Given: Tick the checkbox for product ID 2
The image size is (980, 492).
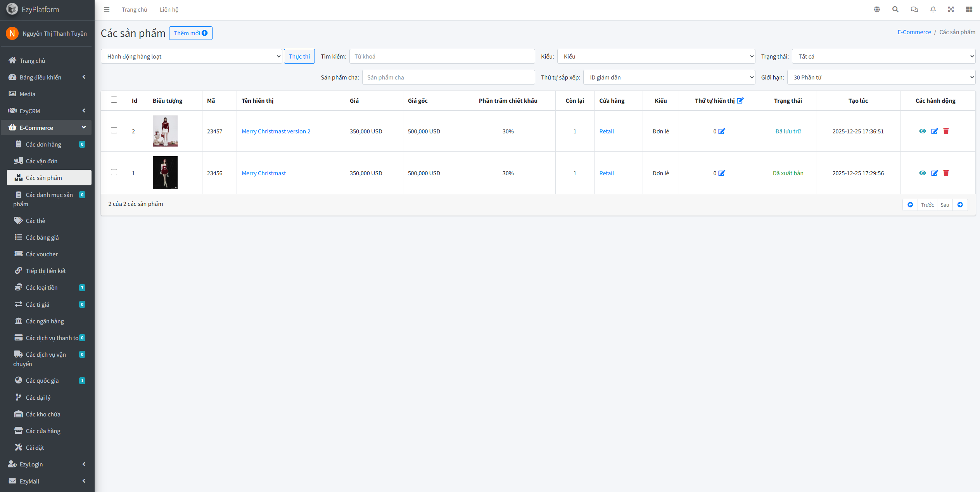Looking at the screenshot, I should point(114,130).
